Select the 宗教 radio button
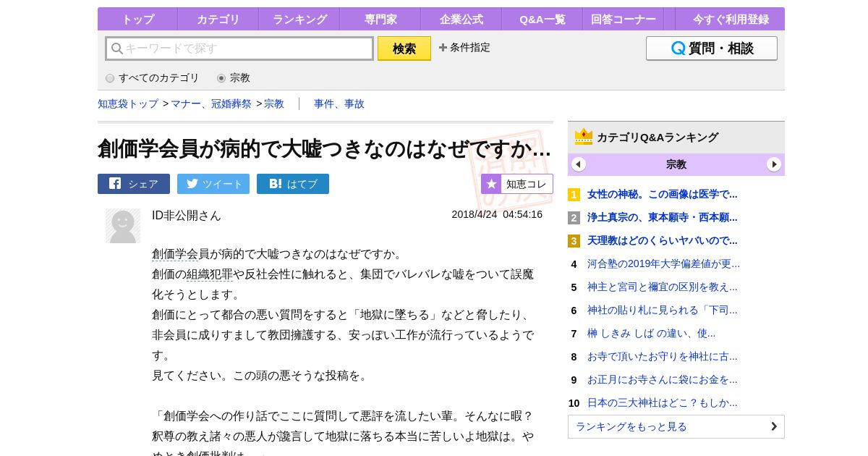The image size is (868, 456). (x=221, y=78)
